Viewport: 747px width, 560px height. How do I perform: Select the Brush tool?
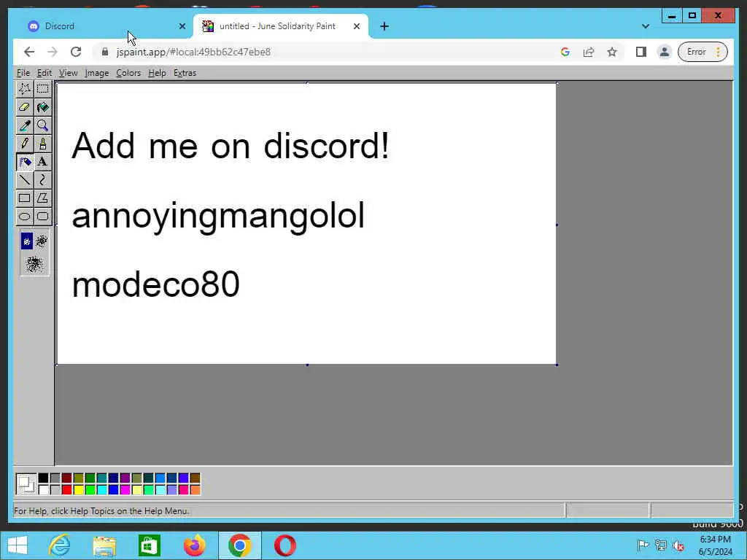[x=43, y=144]
